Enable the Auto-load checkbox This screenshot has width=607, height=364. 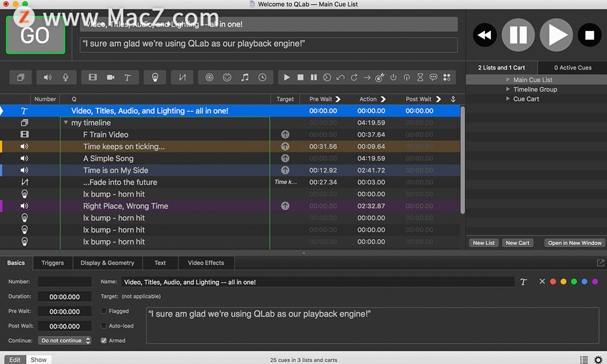pyautogui.click(x=104, y=326)
